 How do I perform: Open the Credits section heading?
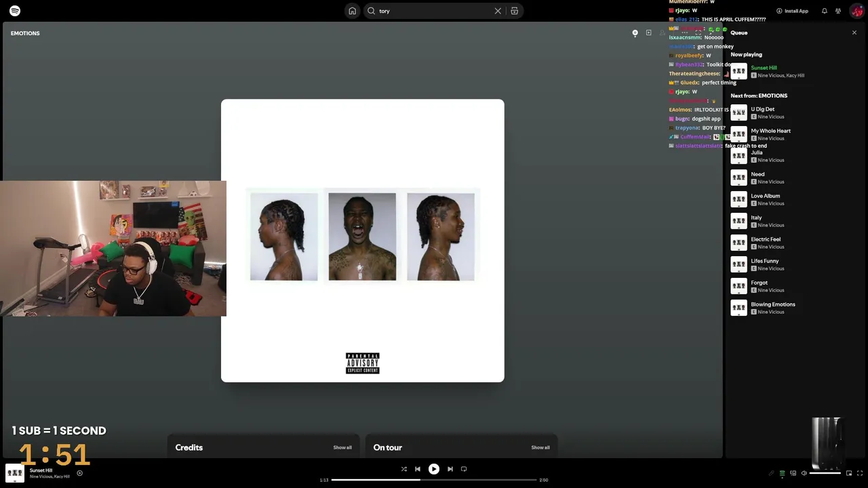click(x=189, y=447)
